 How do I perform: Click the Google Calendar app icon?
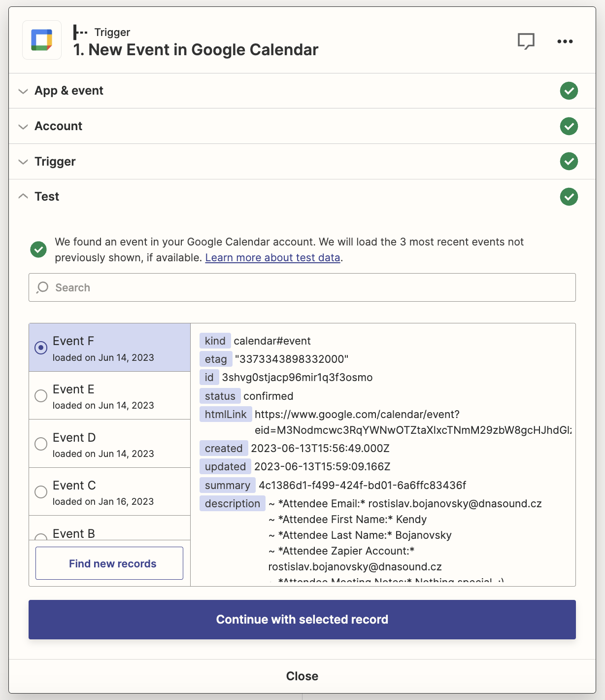[42, 40]
